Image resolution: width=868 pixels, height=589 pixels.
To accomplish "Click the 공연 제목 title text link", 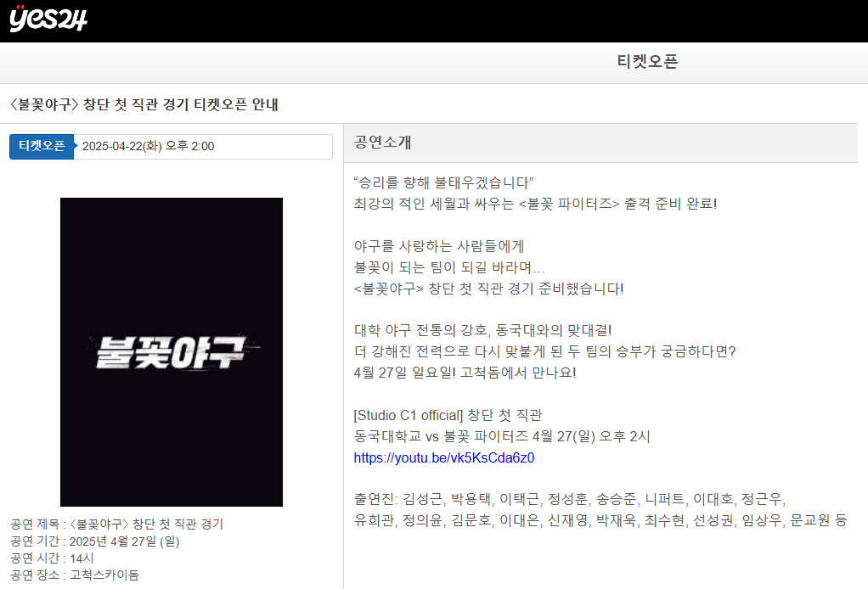I will (115, 524).
